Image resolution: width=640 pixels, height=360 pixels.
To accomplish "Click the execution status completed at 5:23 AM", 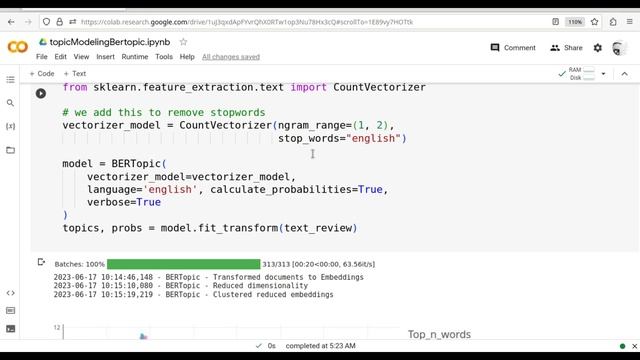I will tap(320, 346).
